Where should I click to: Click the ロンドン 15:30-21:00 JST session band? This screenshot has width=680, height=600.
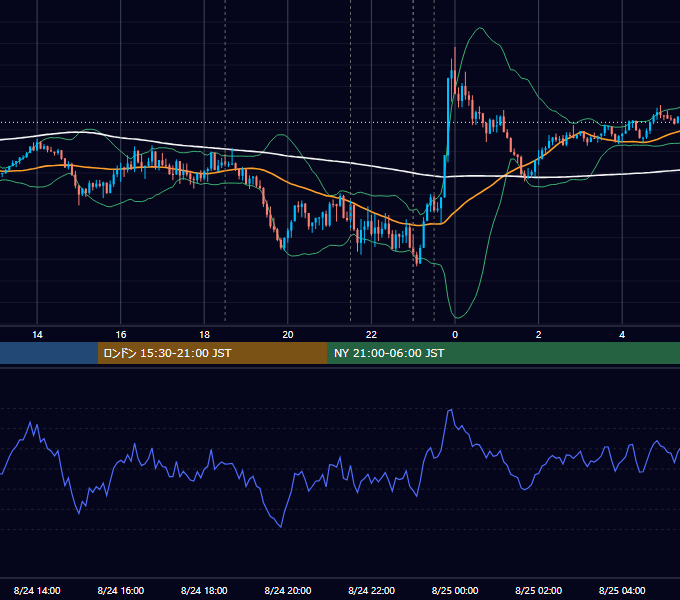pyautogui.click(x=212, y=353)
